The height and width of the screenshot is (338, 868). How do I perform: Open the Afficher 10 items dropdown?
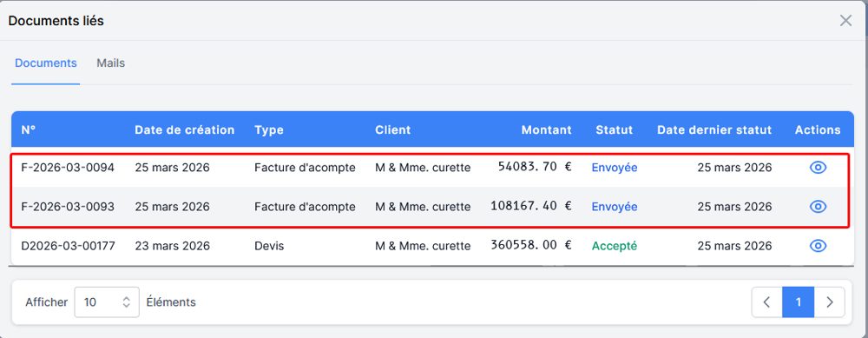107,302
